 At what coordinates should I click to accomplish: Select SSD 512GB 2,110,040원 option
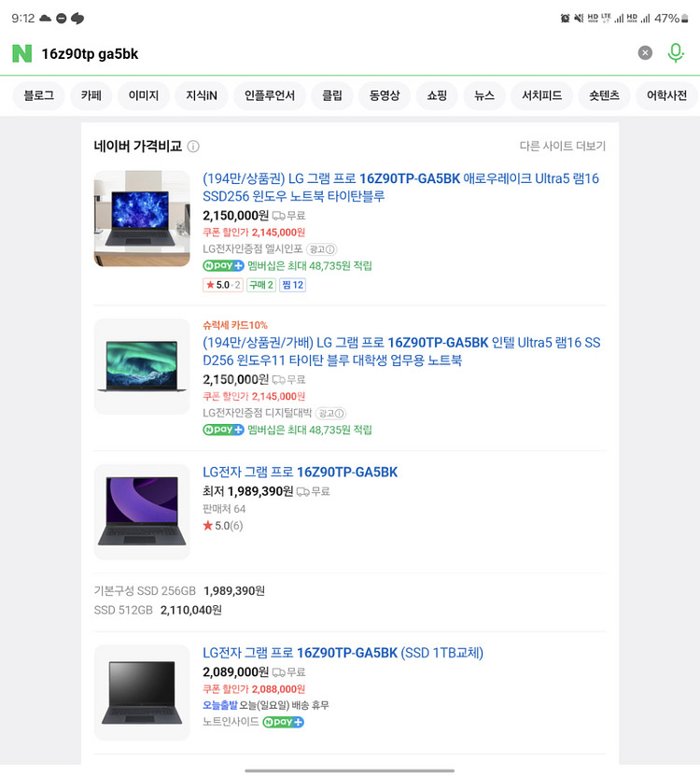coord(158,610)
